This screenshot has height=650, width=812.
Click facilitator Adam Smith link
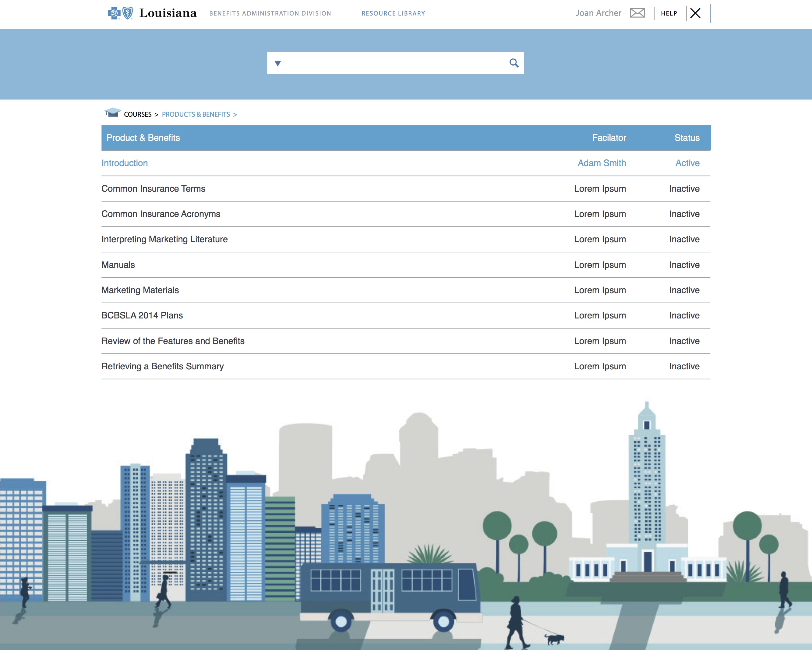click(602, 163)
